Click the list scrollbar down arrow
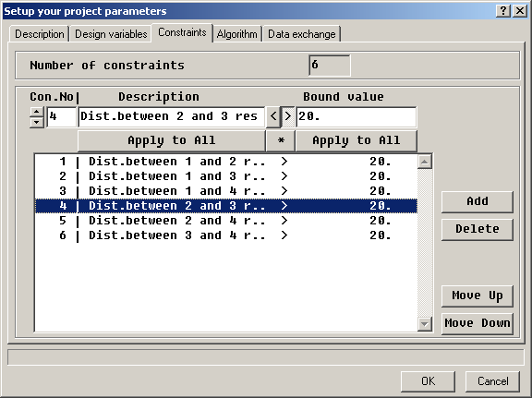 425,324
